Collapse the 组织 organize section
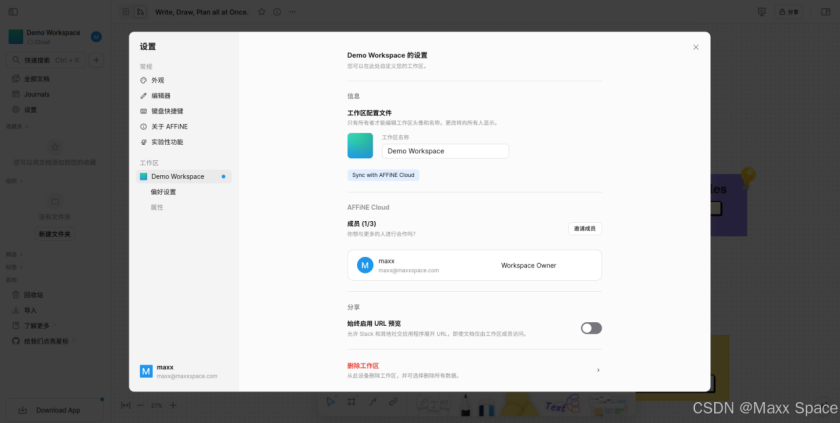This screenshot has height=423, width=840. (14, 181)
